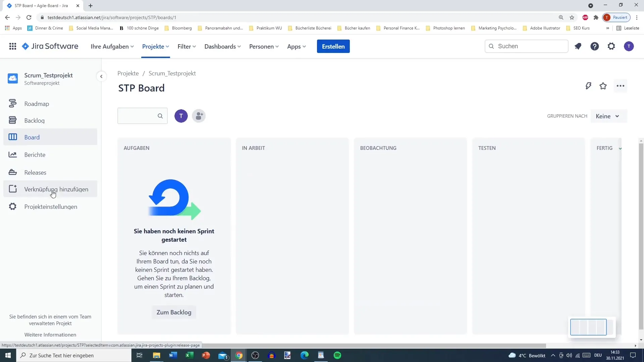Click the Scrum_Testprojekt project avatar
Image resolution: width=644 pixels, height=362 pixels.
click(13, 79)
